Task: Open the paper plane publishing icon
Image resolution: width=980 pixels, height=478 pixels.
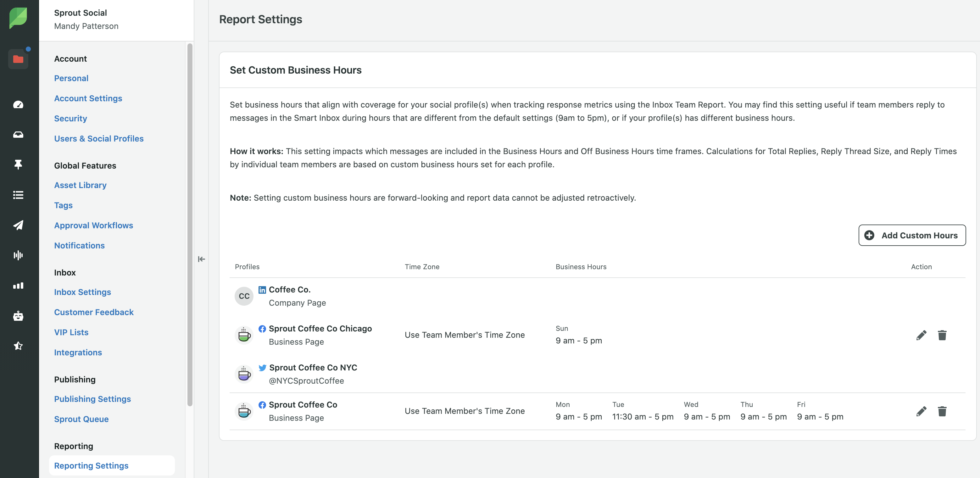Action: (x=18, y=225)
